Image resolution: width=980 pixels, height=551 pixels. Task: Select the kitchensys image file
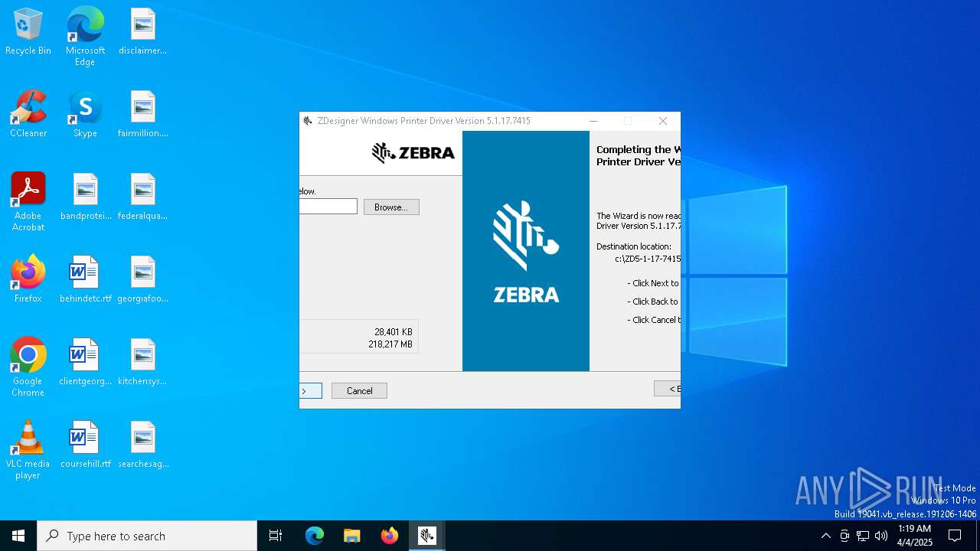tap(142, 363)
